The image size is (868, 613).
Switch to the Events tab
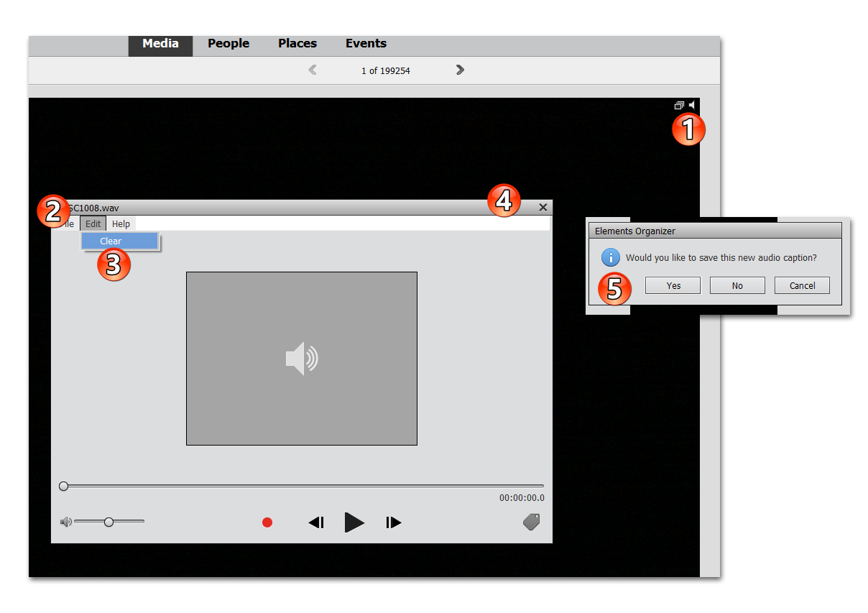point(366,44)
